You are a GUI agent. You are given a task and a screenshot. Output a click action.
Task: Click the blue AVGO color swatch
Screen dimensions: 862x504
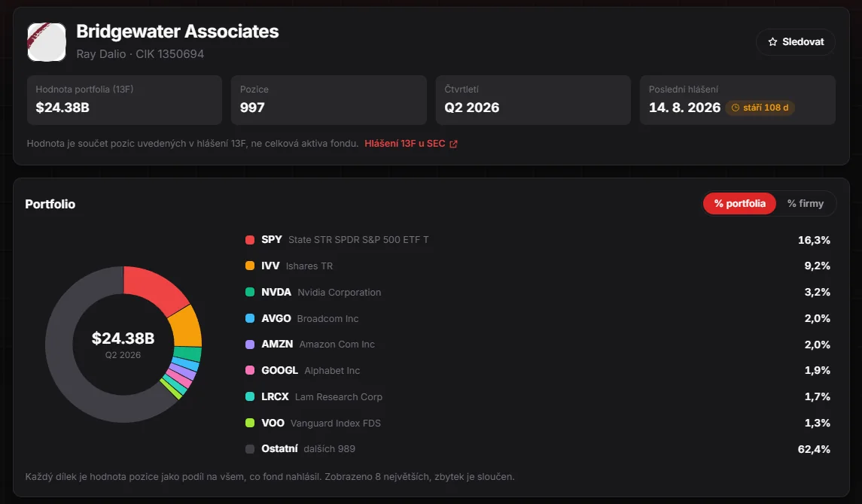(x=250, y=318)
